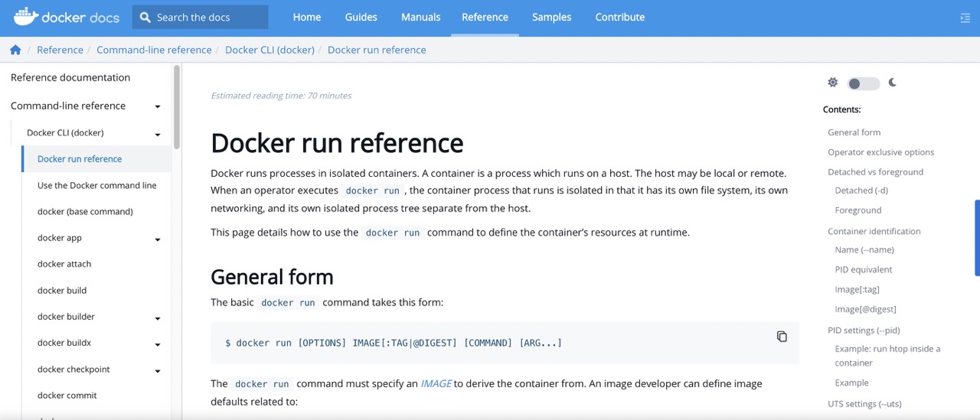Open docker commit sidebar item
The height and width of the screenshot is (420, 980).
point(67,396)
